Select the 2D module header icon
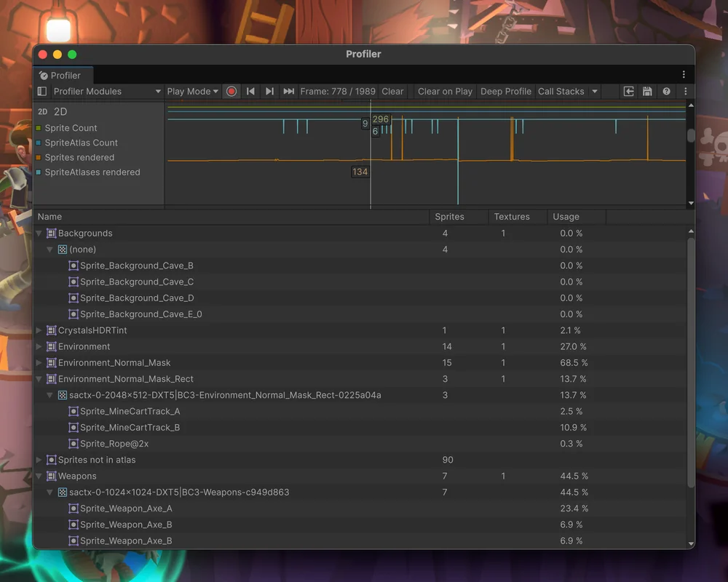The image size is (728, 582). pos(43,111)
